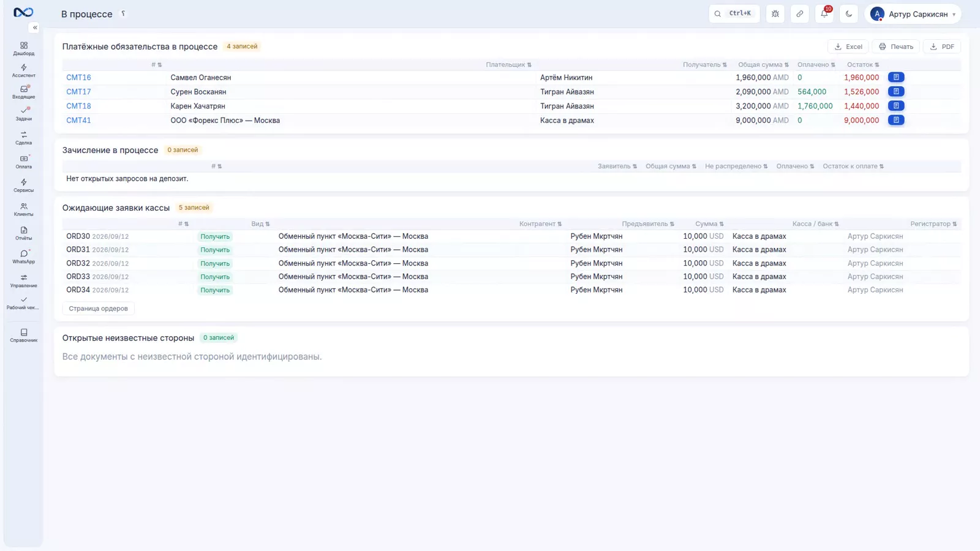Open the CMT18 record link
The image size is (980, 551).
78,106
